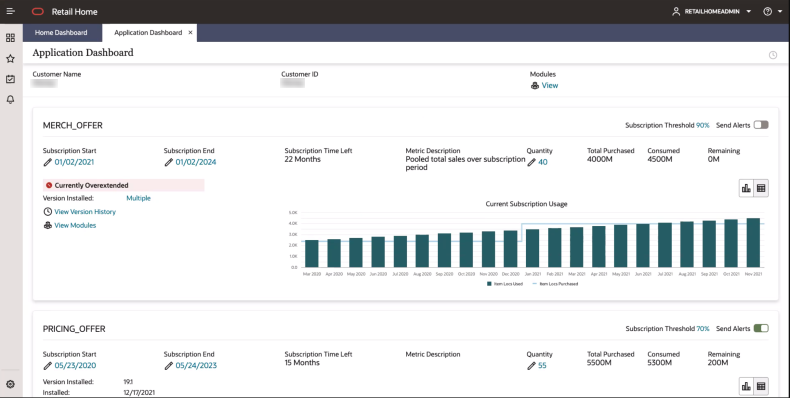Open settings gear icon in sidebar

tap(10, 384)
